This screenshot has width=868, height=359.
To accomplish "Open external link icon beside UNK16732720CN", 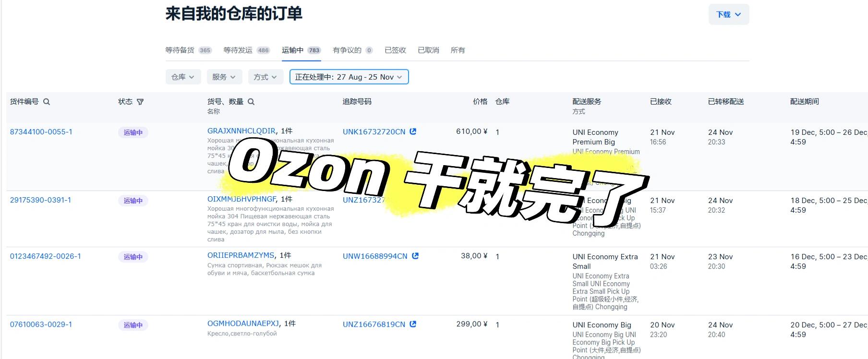I will pyautogui.click(x=413, y=132).
